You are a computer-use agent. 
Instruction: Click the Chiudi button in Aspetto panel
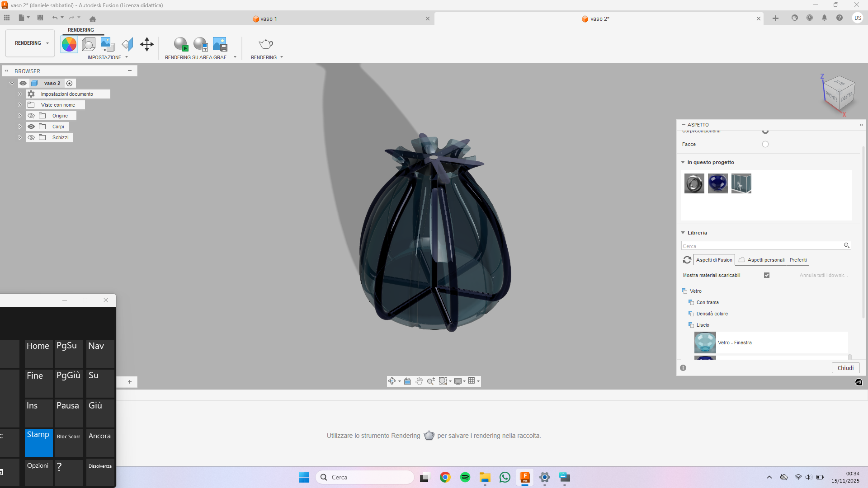[x=845, y=368]
